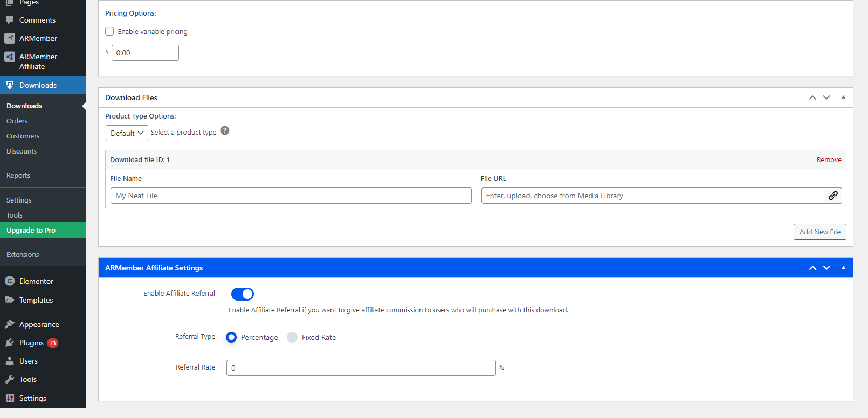Click Upgrade to Pro
The width and height of the screenshot is (868, 418).
point(43,230)
